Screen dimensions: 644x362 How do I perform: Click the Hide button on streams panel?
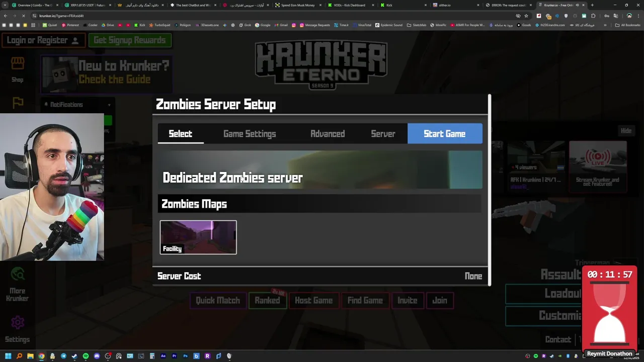point(626,131)
